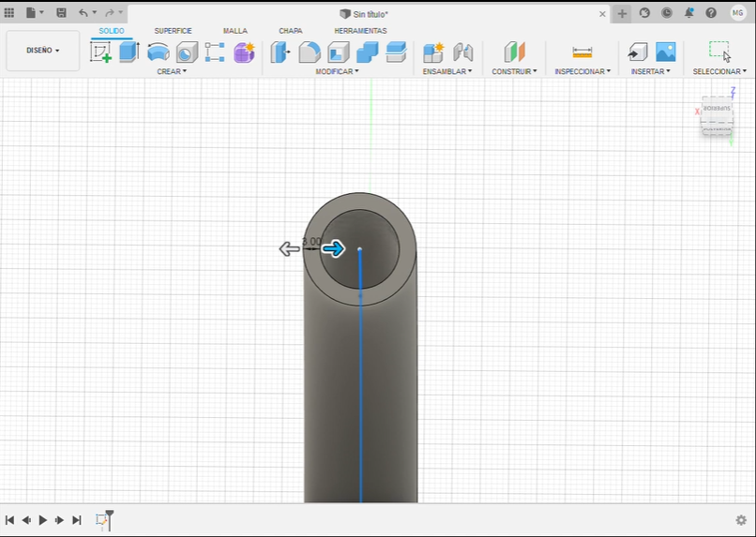Select the Joint tool
Screen dimensions: 756x537
pos(462,52)
